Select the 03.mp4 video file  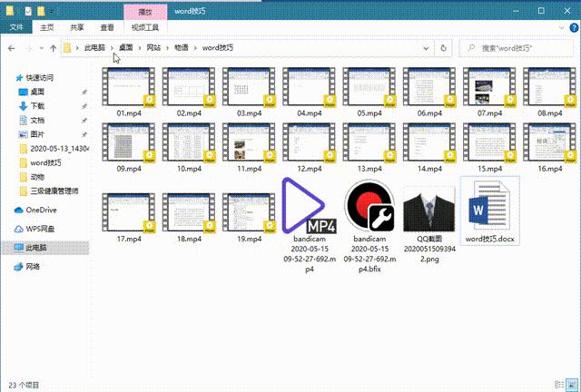(249, 87)
